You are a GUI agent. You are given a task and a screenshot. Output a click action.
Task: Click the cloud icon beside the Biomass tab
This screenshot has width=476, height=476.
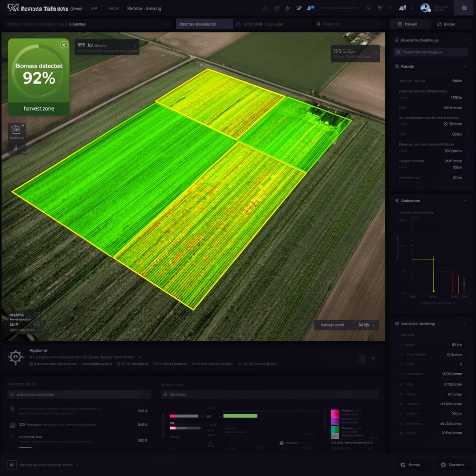[238, 24]
